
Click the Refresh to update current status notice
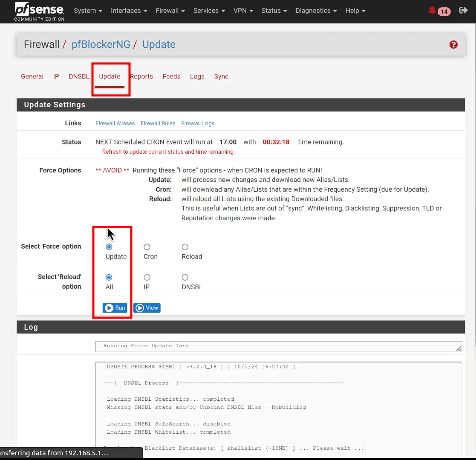pyautogui.click(x=168, y=152)
